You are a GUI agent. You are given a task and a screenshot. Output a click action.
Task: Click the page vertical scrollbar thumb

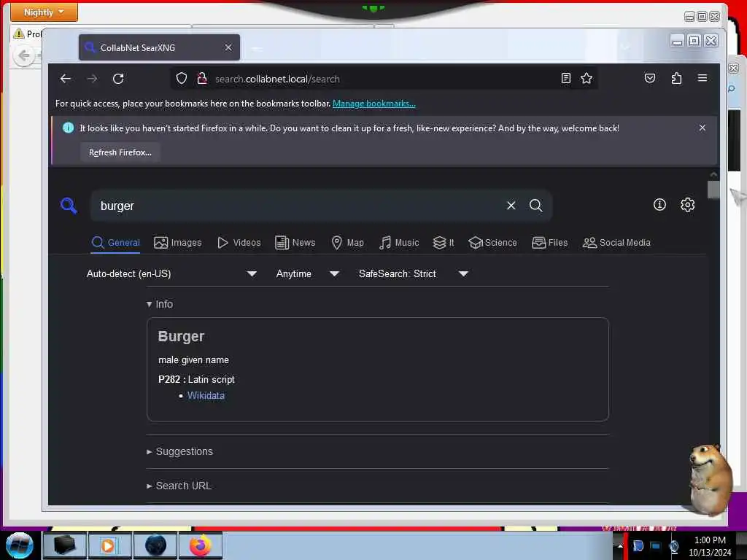713,190
